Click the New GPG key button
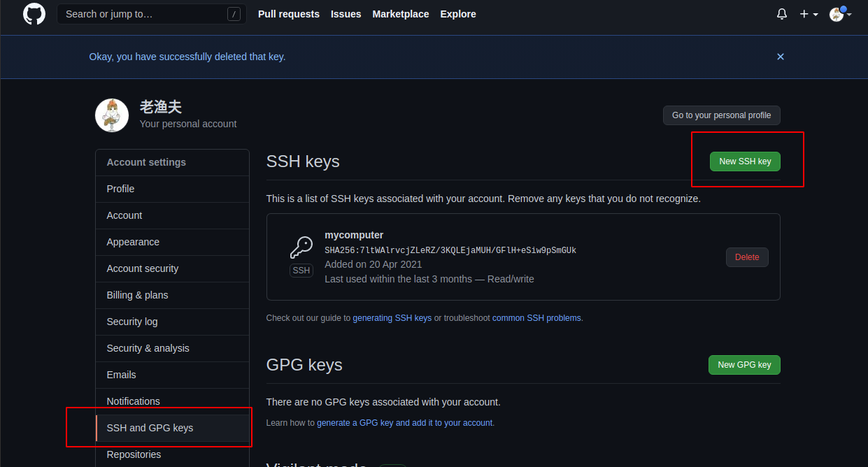The width and height of the screenshot is (868, 467). 744,365
